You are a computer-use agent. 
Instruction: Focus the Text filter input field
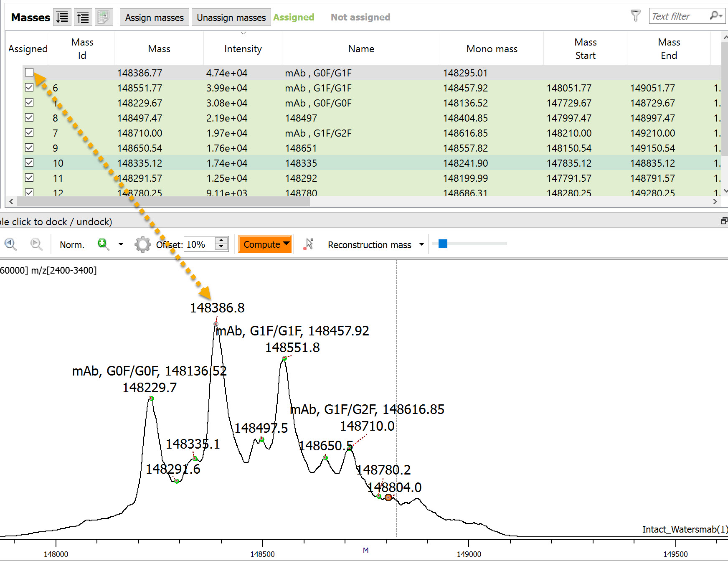(679, 16)
